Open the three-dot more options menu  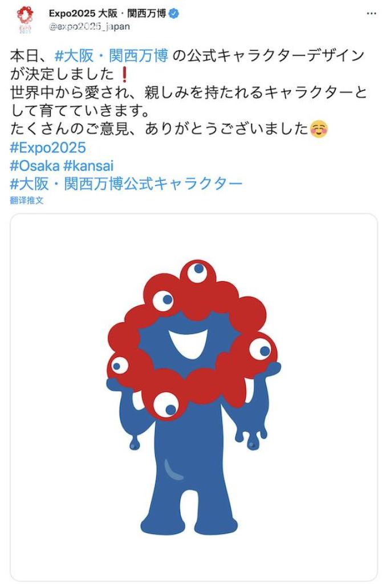coord(371,14)
